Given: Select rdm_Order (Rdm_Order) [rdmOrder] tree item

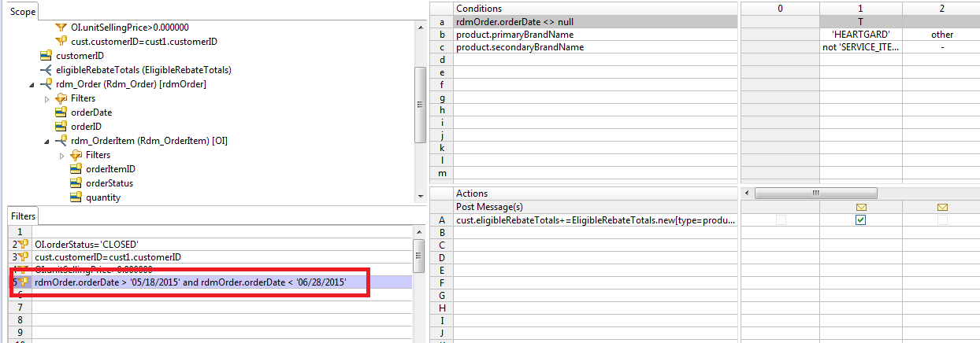Looking at the screenshot, I should [131, 84].
